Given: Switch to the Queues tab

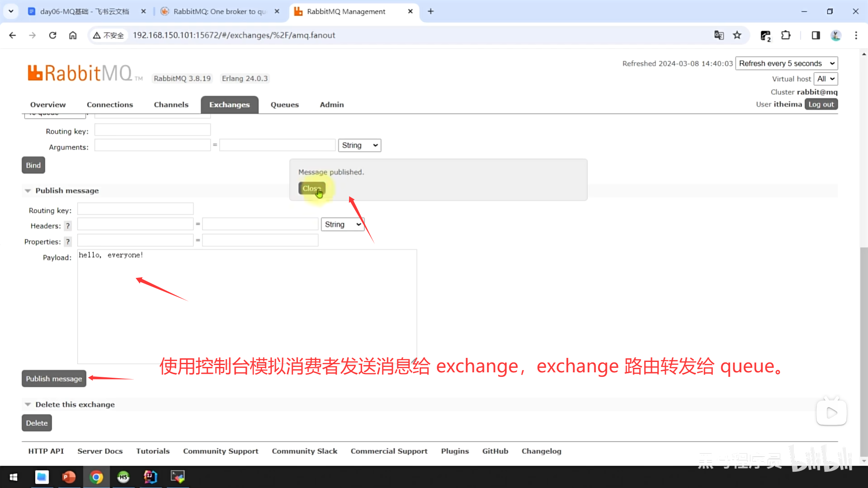Looking at the screenshot, I should 284,104.
